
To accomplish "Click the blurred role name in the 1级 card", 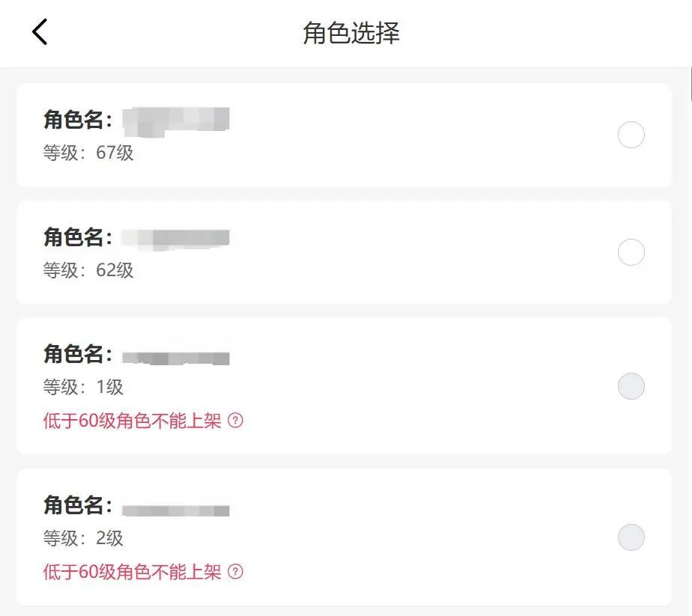I will [x=176, y=357].
